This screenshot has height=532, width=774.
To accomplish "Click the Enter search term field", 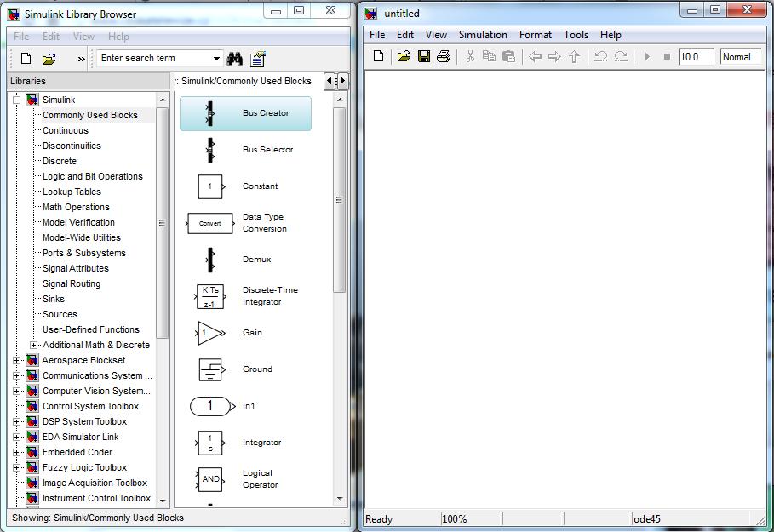I will pyautogui.click(x=154, y=58).
